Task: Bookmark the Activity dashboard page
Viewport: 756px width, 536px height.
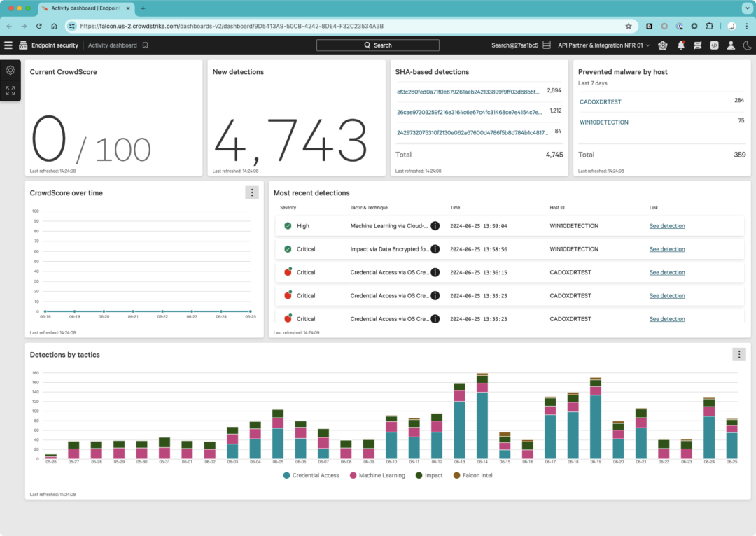Action: pyautogui.click(x=145, y=45)
